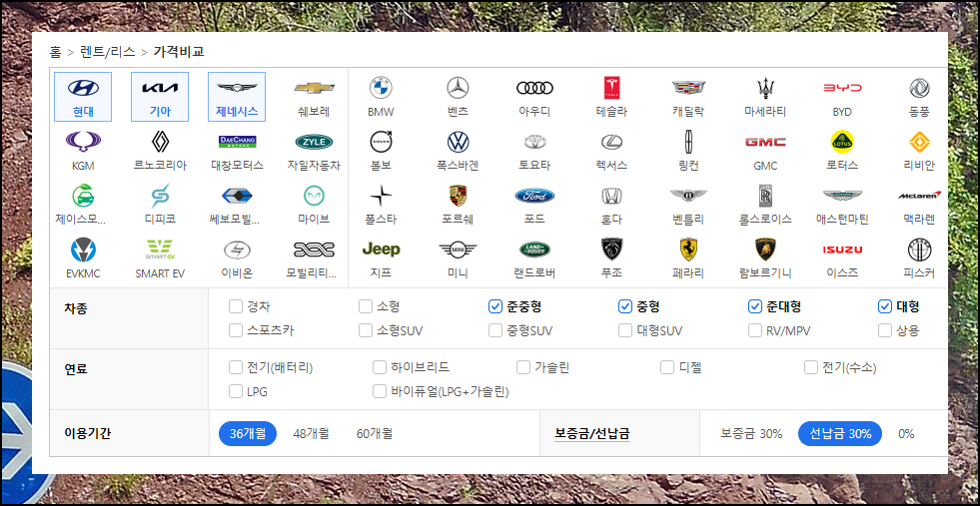Check the 소형 vehicle type box

365,306
